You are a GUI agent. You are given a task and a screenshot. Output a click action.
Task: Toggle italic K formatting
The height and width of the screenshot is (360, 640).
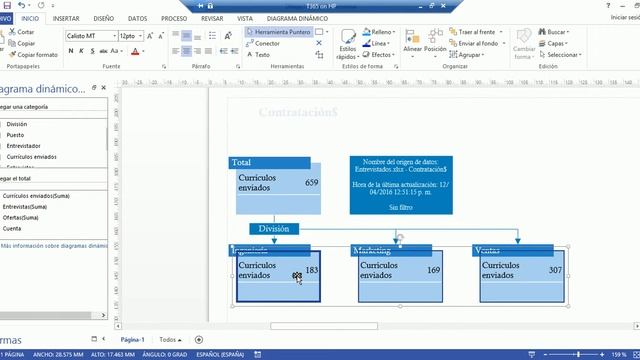pos(81,51)
